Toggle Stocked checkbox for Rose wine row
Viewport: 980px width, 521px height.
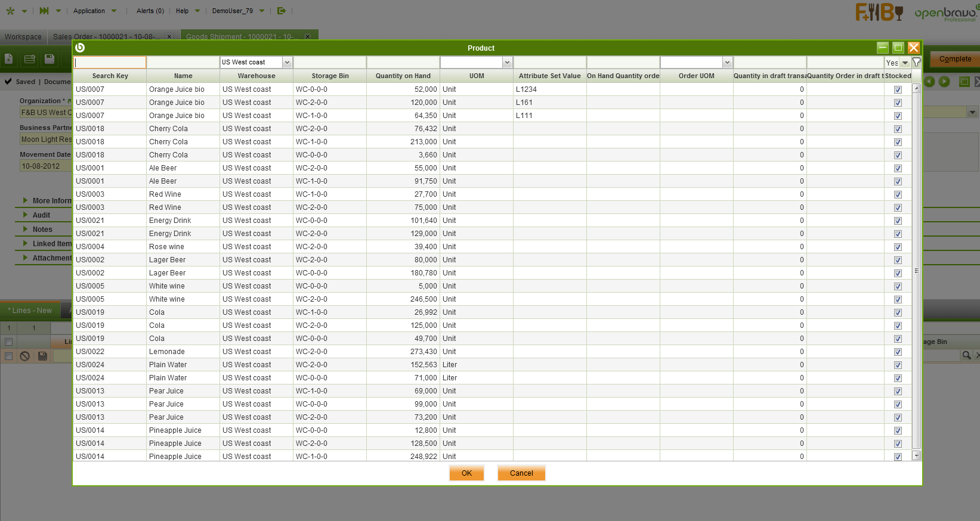(x=898, y=247)
